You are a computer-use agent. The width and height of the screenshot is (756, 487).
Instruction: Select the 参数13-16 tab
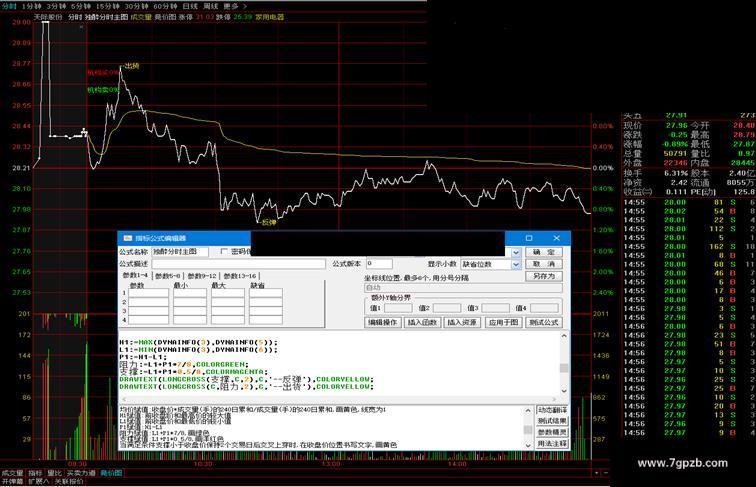[240, 276]
